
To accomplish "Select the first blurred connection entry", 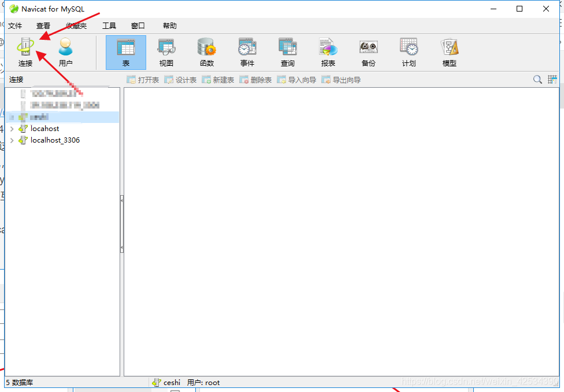I will click(54, 94).
